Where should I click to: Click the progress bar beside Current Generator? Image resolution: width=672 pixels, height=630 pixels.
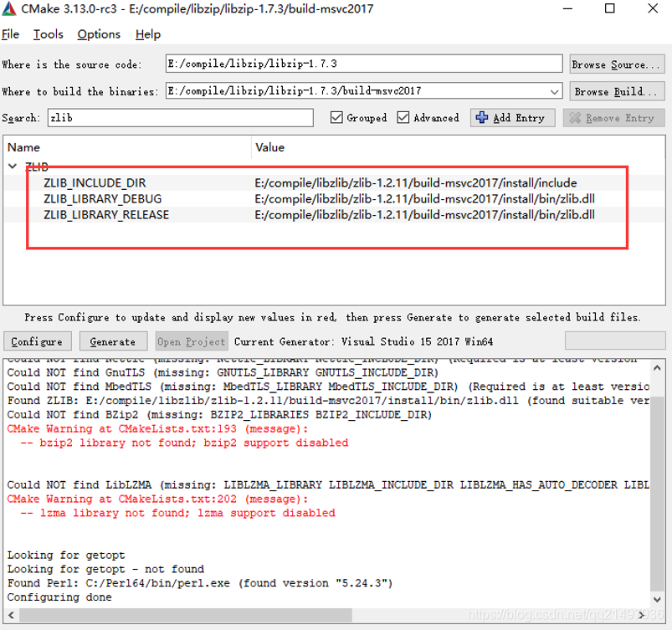(x=615, y=341)
